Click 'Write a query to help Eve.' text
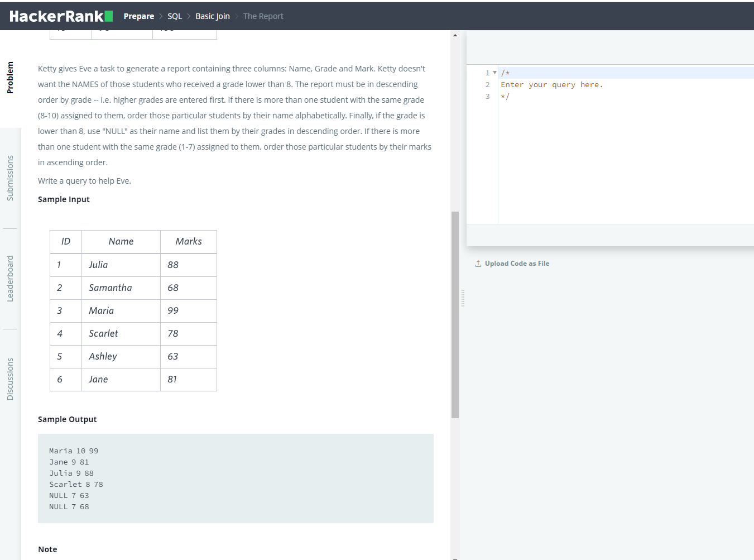The height and width of the screenshot is (560, 754). [84, 181]
